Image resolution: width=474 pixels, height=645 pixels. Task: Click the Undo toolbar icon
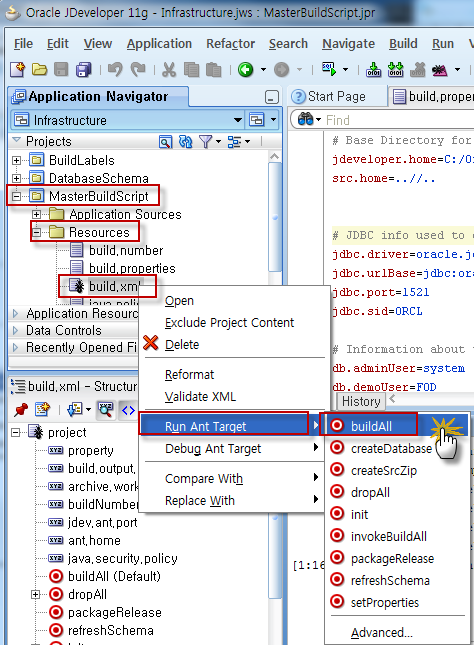[115, 70]
